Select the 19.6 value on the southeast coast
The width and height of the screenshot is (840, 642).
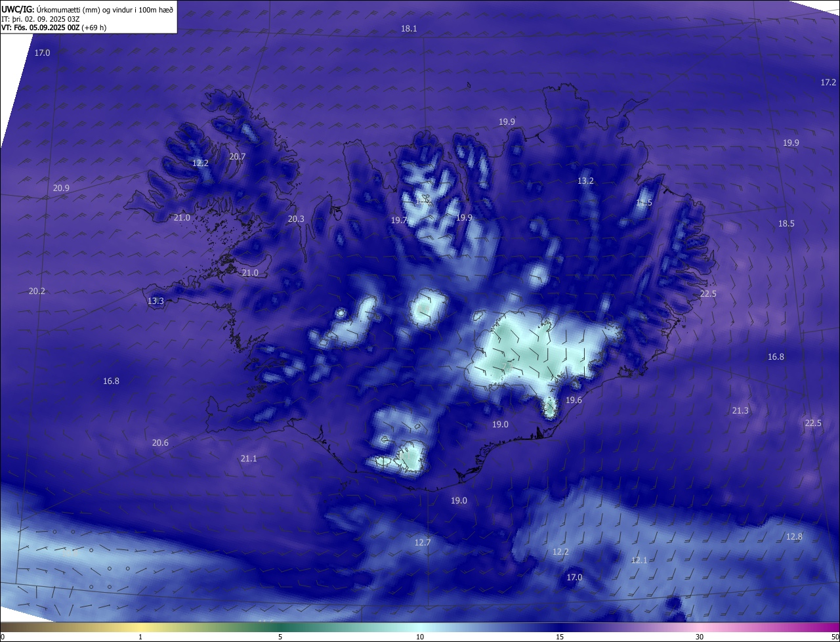(574, 400)
